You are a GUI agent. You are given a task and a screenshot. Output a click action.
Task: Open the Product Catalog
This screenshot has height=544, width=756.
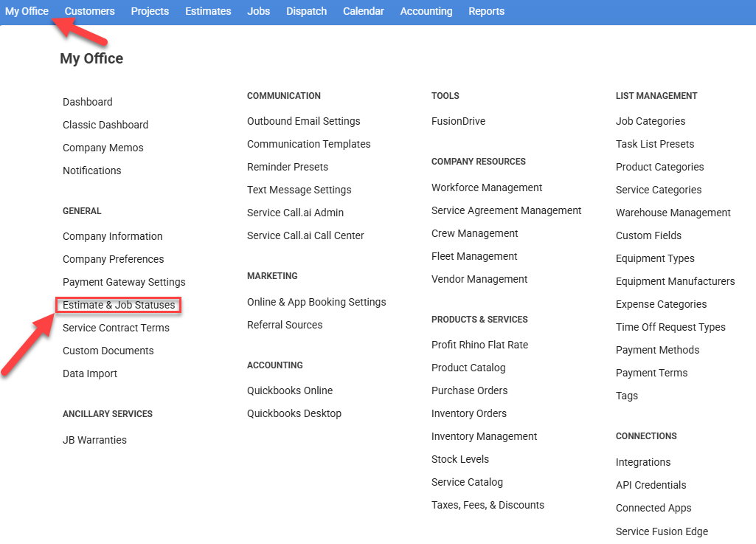point(468,368)
